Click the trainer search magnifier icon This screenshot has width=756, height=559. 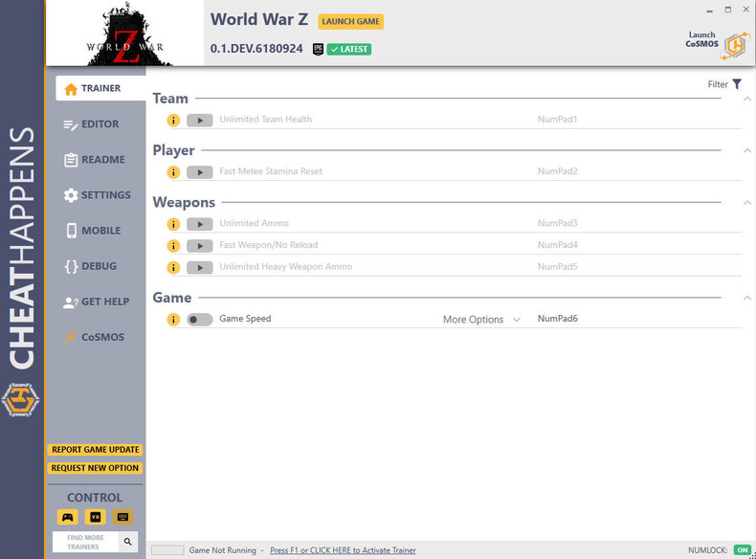[128, 542]
